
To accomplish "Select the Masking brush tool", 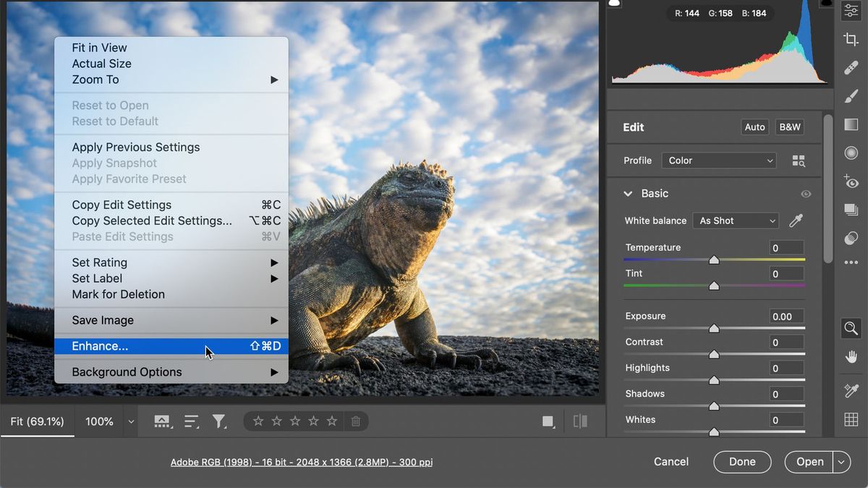I will [851, 96].
